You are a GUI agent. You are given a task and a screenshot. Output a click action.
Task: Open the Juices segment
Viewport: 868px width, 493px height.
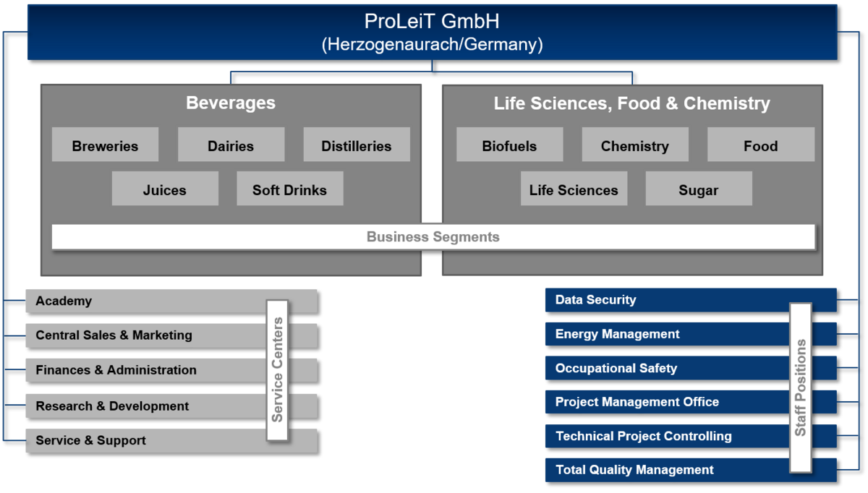coord(165,189)
